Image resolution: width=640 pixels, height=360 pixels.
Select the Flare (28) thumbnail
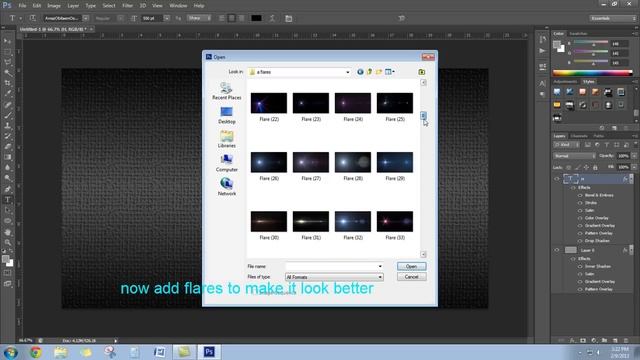tap(353, 162)
